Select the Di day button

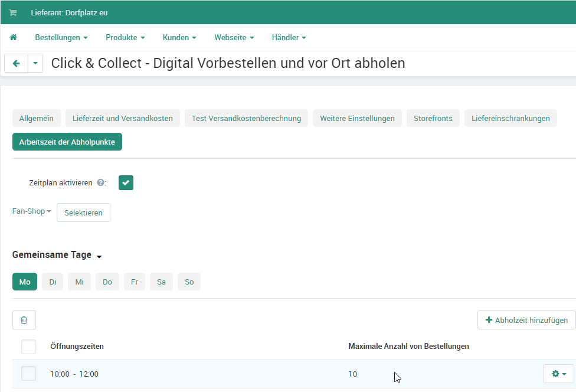tap(53, 282)
